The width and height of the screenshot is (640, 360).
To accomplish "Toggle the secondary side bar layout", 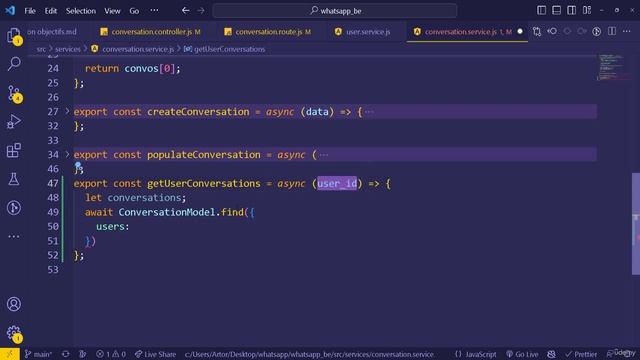I will (571, 10).
